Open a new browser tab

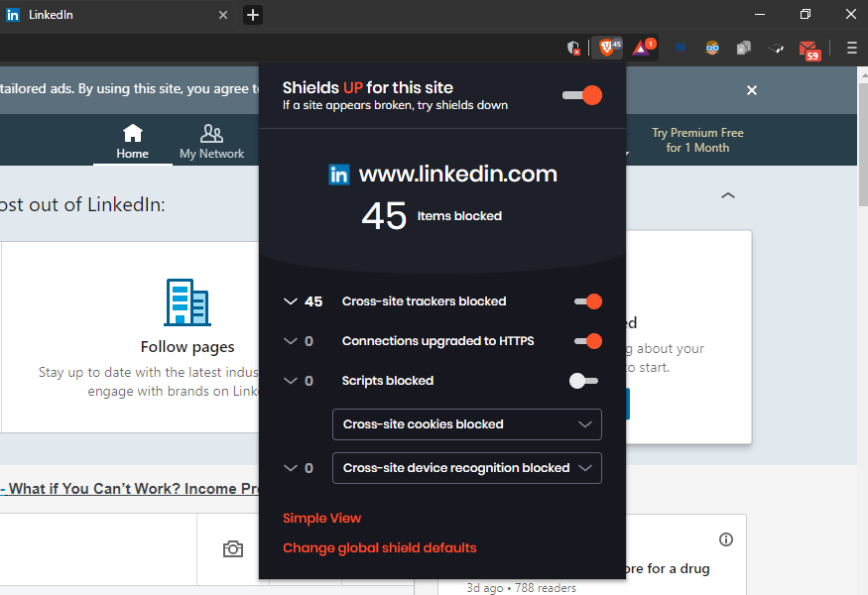253,15
